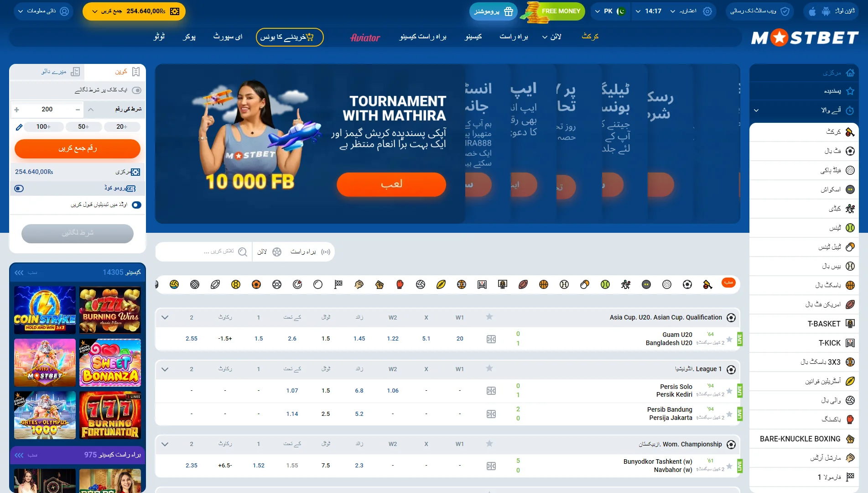Image resolution: width=868 pixels, height=493 pixels.
Task: Select the promo code radio option
Action: pos(19,189)
